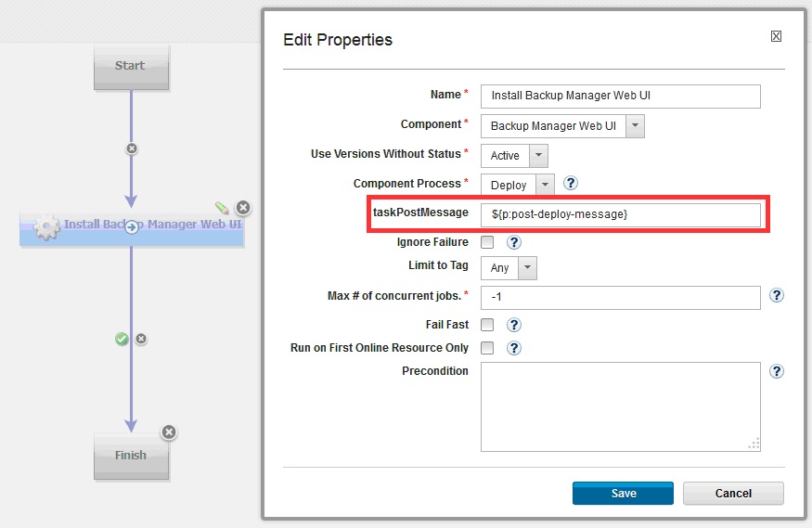Click the green checkmark on the Finish connection
This screenshot has width=812, height=528.
122,339
